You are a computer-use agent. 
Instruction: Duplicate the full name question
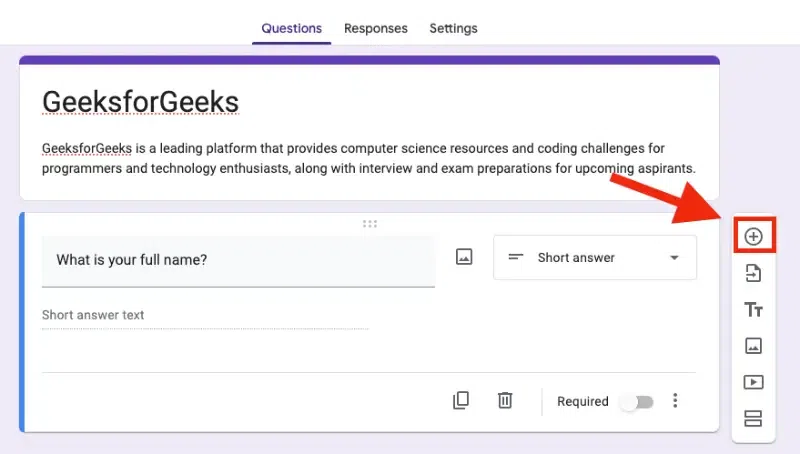(461, 401)
